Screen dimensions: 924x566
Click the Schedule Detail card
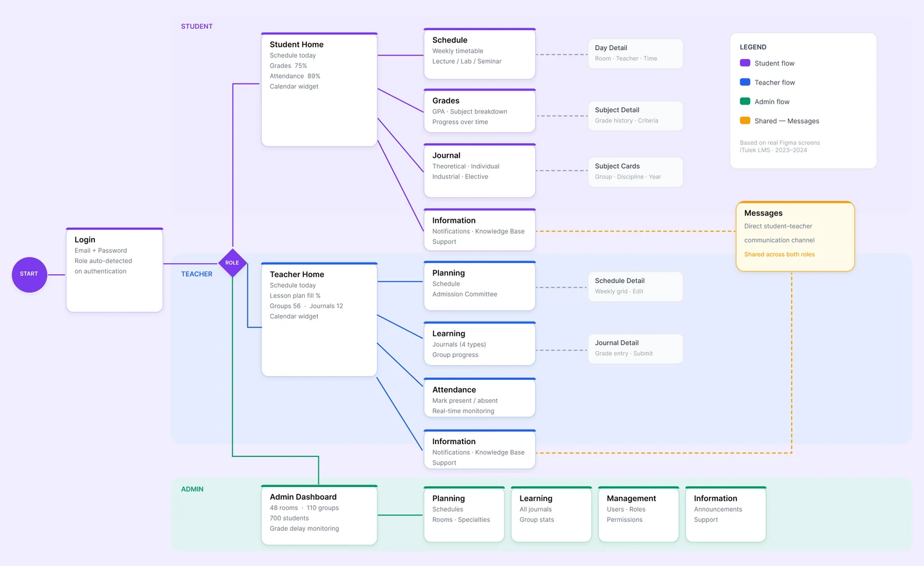(x=635, y=286)
